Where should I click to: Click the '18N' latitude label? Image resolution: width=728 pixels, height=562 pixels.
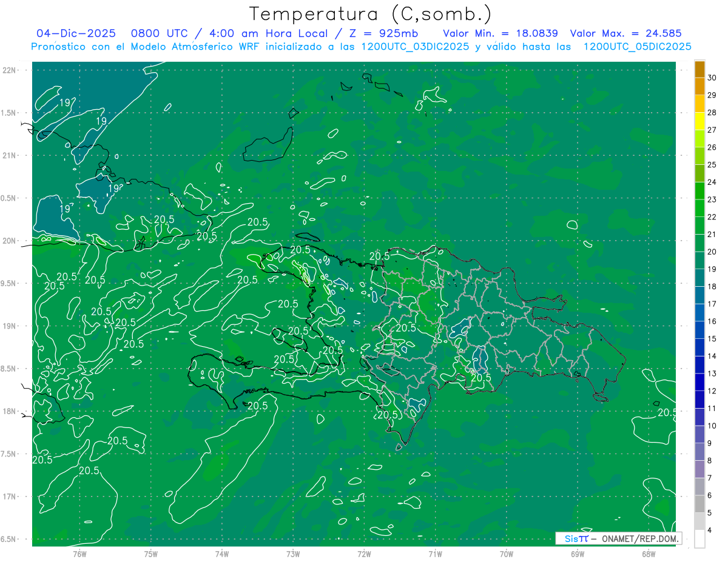point(8,411)
